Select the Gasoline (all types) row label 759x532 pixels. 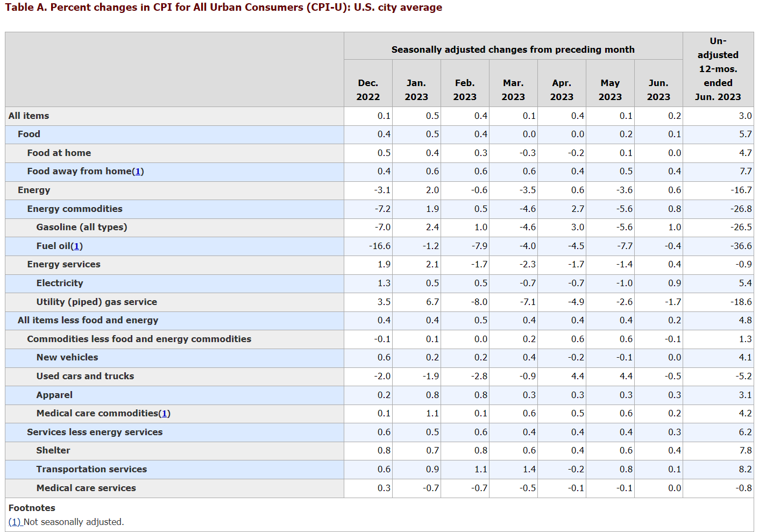click(x=82, y=228)
